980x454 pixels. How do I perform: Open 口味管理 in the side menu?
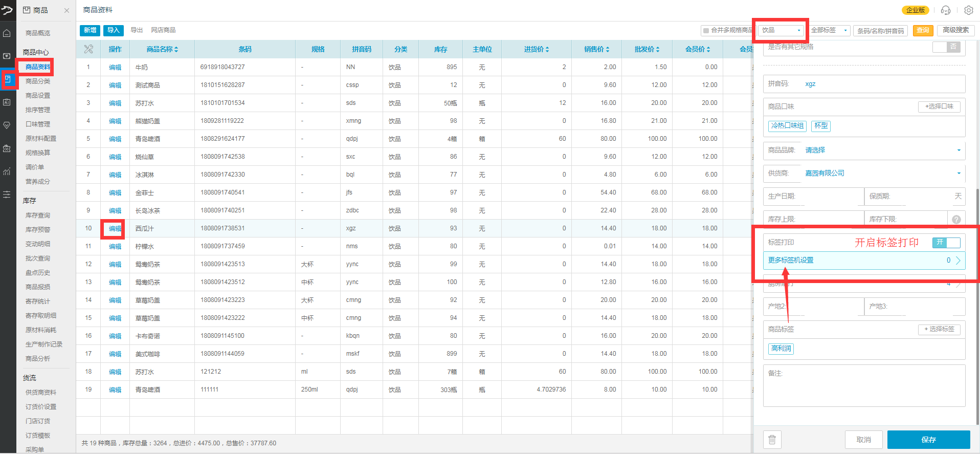(38, 124)
